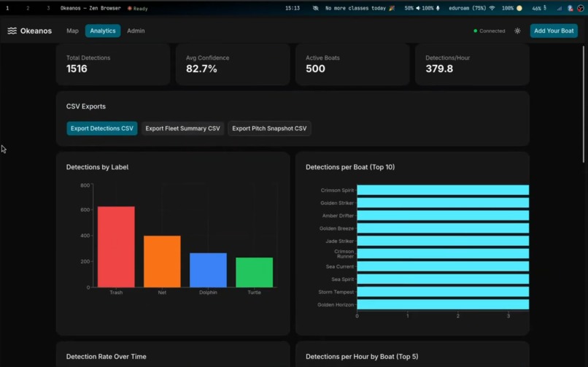Image resolution: width=588 pixels, height=367 pixels.
Task: Click Export Fleet Summary CSV button
Action: (182, 128)
